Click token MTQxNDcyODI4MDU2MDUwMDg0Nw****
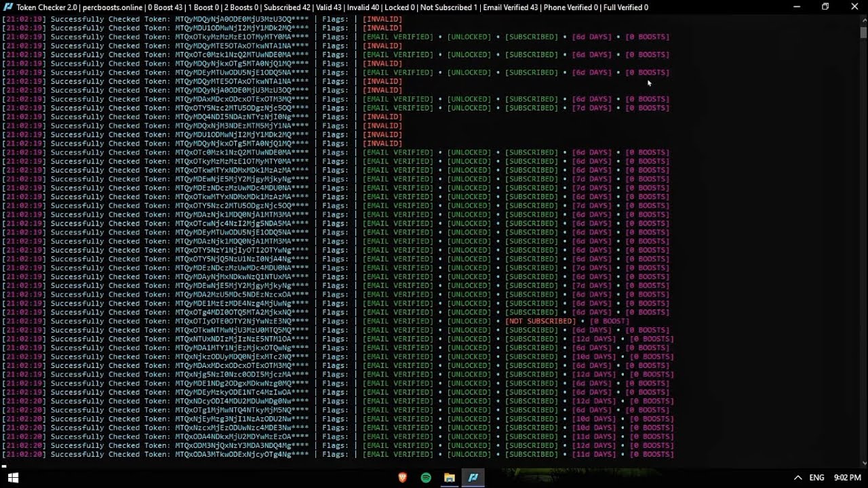Screen dimensions: 868x488 pos(242,401)
